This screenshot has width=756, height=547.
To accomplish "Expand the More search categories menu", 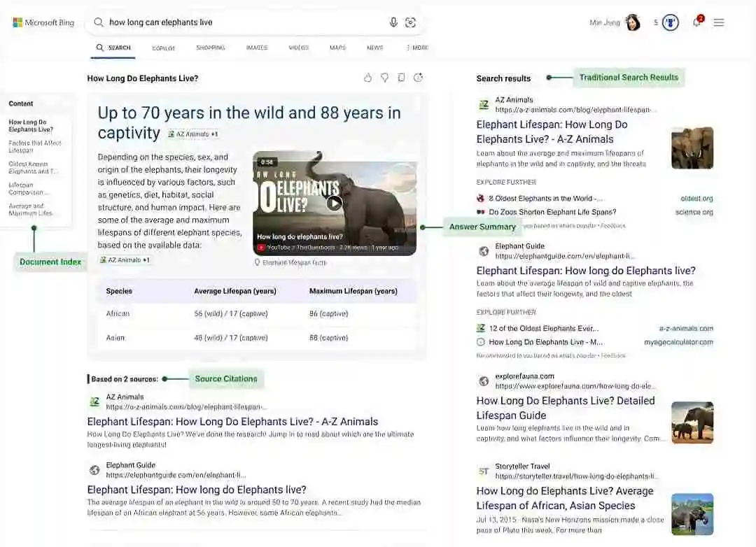I will (x=417, y=48).
